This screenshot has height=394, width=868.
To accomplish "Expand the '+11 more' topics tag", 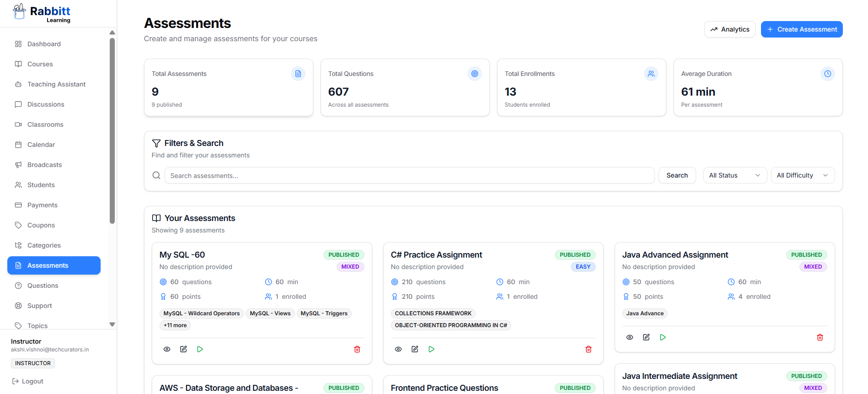I will pyautogui.click(x=175, y=325).
